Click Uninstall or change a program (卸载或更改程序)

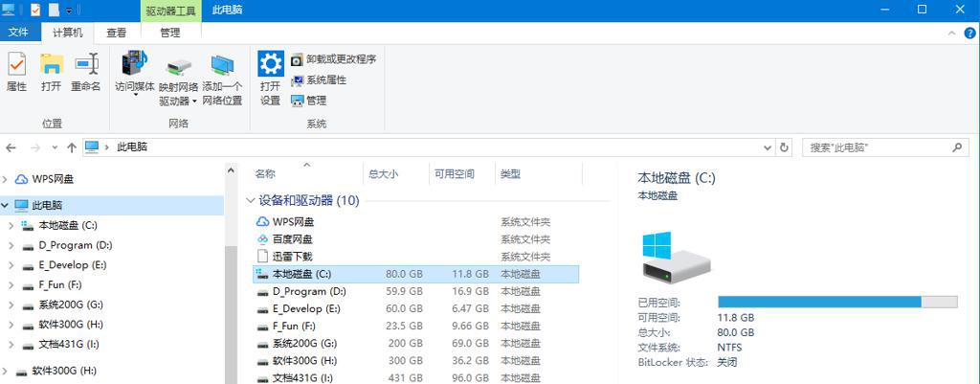pyautogui.click(x=334, y=59)
